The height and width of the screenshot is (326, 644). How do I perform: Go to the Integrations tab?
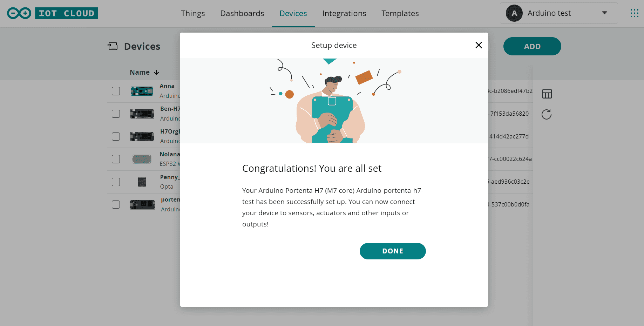pyautogui.click(x=344, y=13)
